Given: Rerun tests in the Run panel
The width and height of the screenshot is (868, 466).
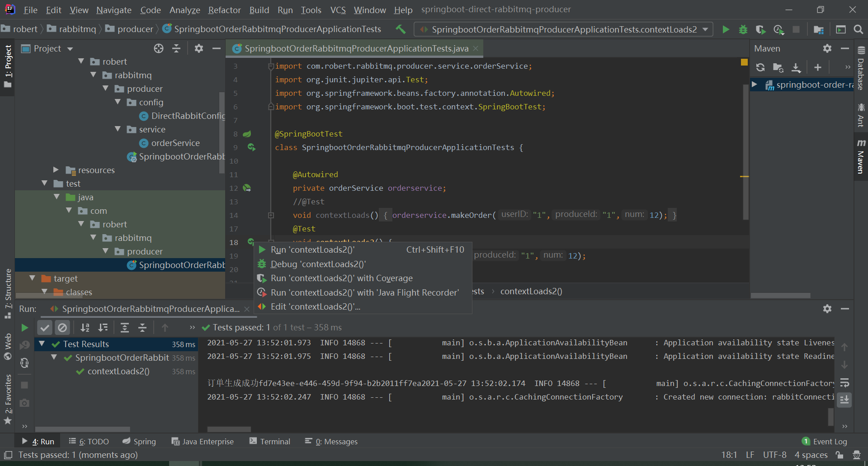Looking at the screenshot, I should point(25,328).
